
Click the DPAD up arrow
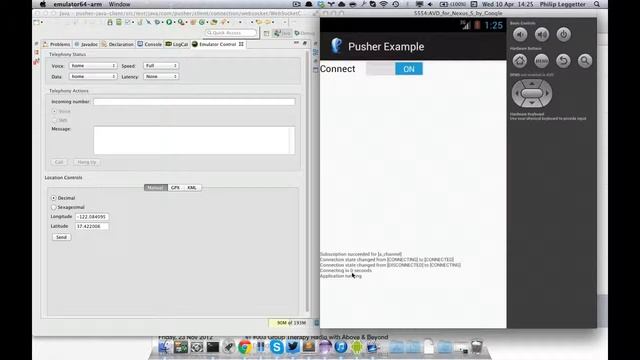532,83
